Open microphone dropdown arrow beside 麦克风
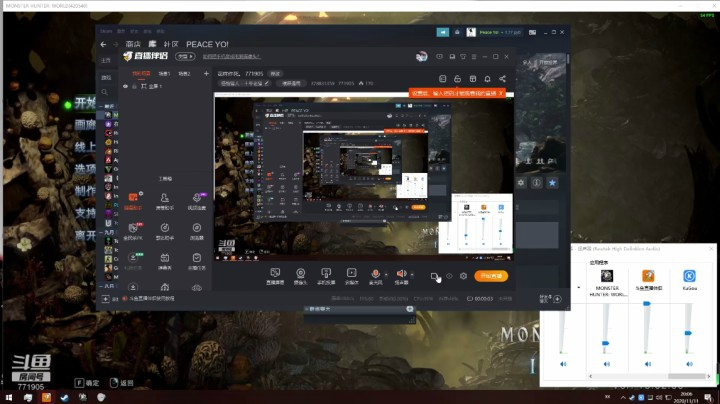This screenshot has height=404, width=720. (386, 275)
